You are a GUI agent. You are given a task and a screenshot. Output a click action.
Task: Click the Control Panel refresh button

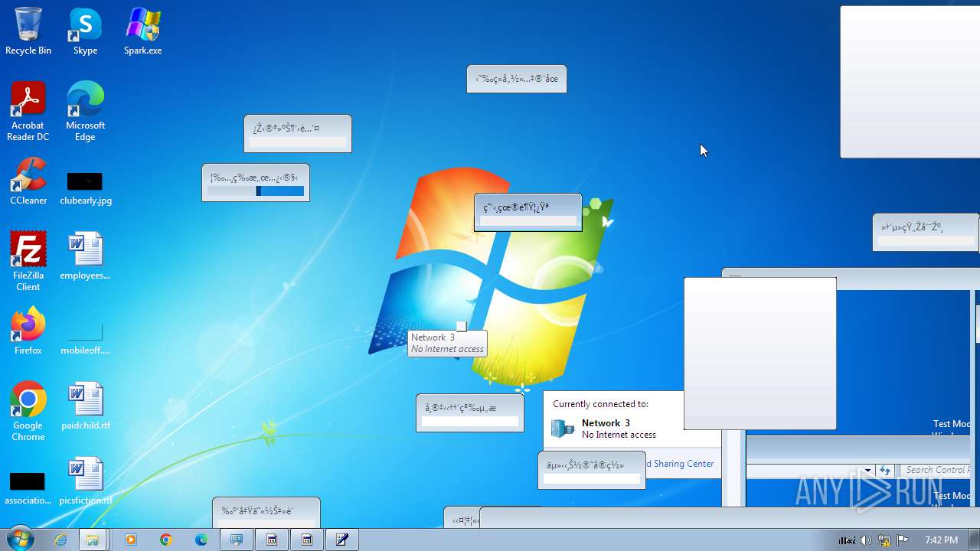pos(885,471)
